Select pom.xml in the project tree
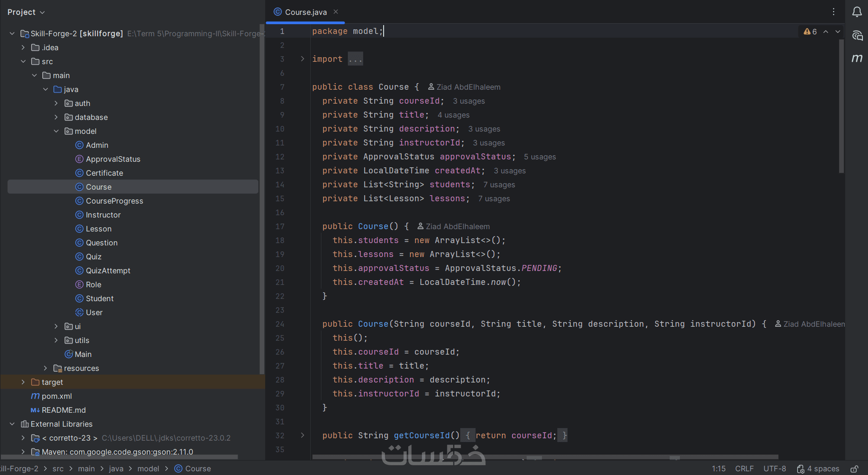The image size is (868, 475). pos(57,396)
